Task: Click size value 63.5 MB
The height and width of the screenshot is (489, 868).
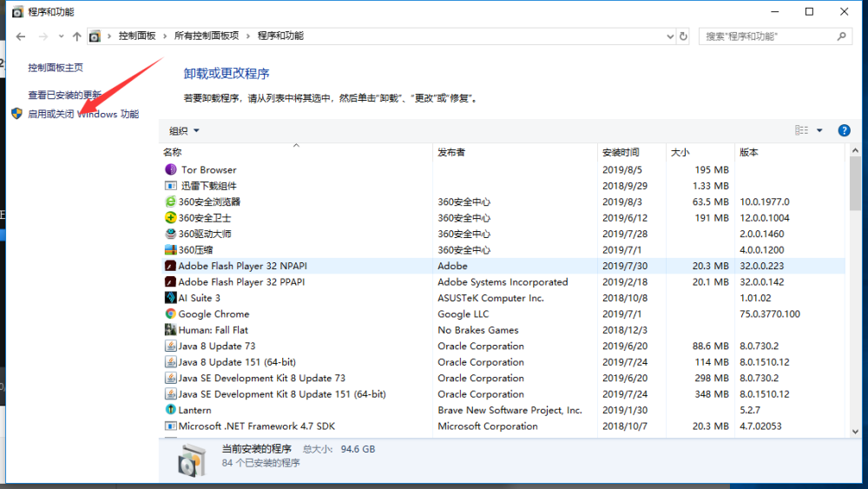Action: 710,202
